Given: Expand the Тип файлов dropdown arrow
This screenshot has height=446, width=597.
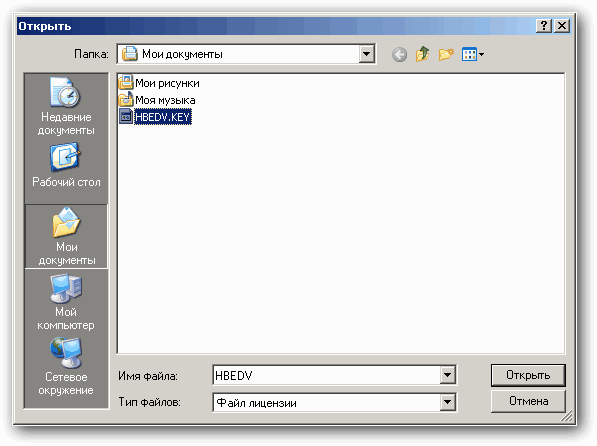Looking at the screenshot, I should [x=448, y=402].
